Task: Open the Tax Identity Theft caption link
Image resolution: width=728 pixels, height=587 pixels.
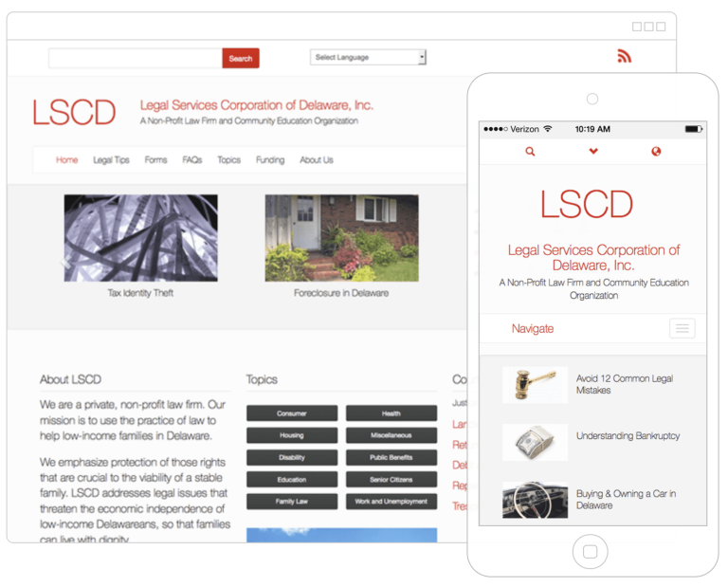Action: pyautogui.click(x=140, y=293)
